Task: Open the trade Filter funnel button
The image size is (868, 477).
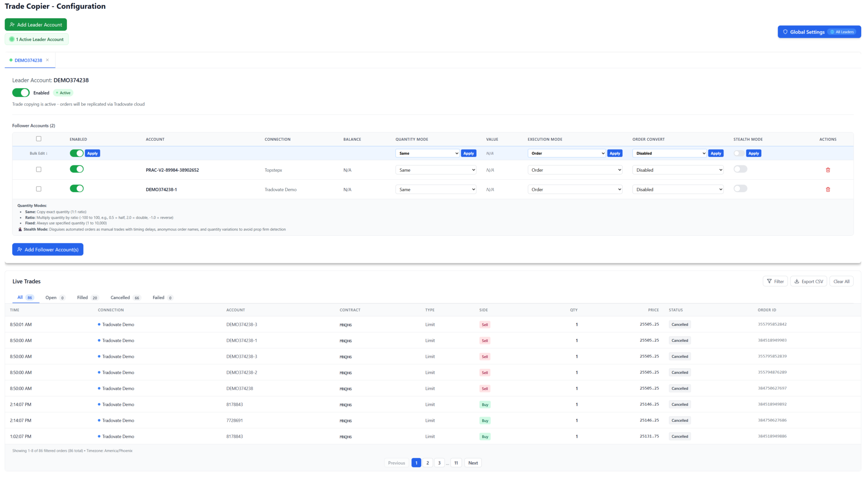Action: [775, 282]
